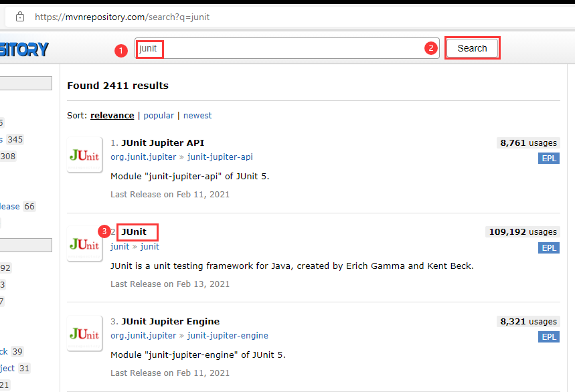Open the JUnit Jupiter Engine result title

coord(171,321)
